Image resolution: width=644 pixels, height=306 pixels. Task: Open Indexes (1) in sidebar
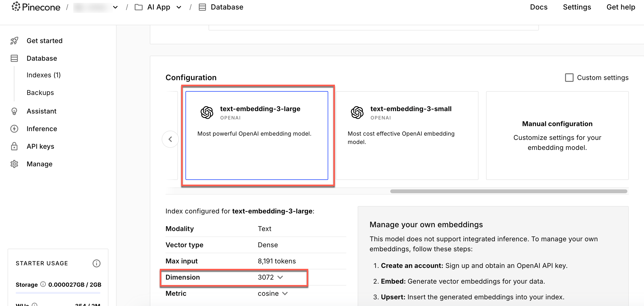click(x=44, y=75)
